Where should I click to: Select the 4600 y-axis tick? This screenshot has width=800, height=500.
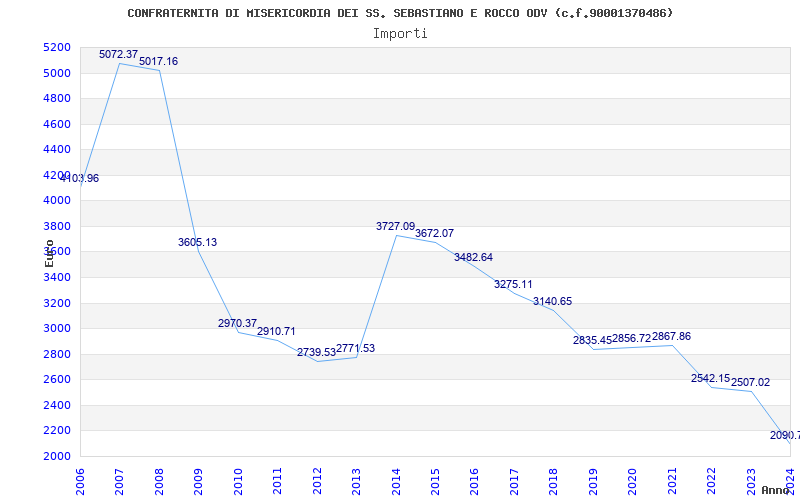57,124
